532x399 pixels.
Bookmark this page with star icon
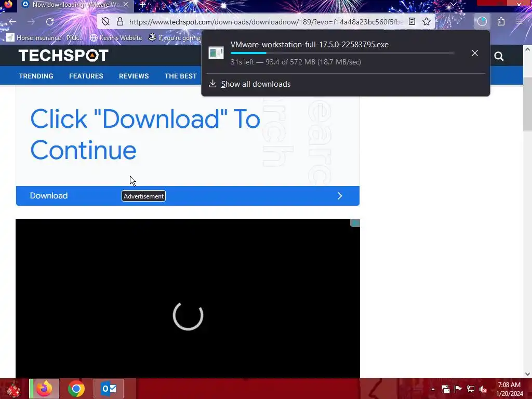[x=427, y=22]
